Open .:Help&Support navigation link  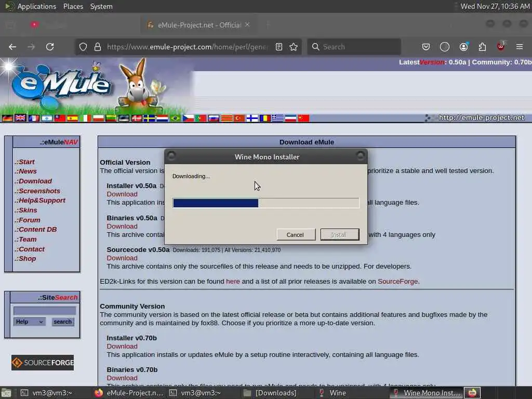click(39, 201)
